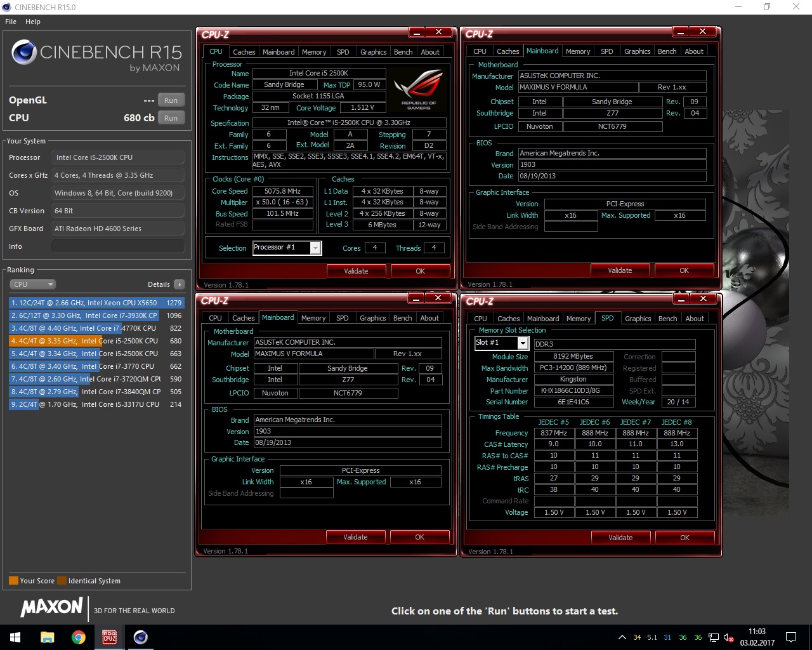Click the Module Size 8192 MBytes value
Viewport: 812px width, 650px height.
[x=574, y=357]
